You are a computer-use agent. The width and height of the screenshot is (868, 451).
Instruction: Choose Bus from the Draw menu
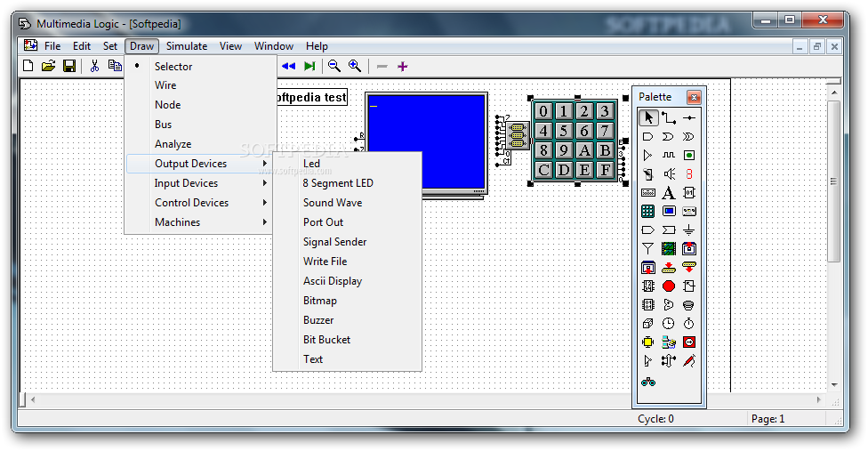click(199, 125)
